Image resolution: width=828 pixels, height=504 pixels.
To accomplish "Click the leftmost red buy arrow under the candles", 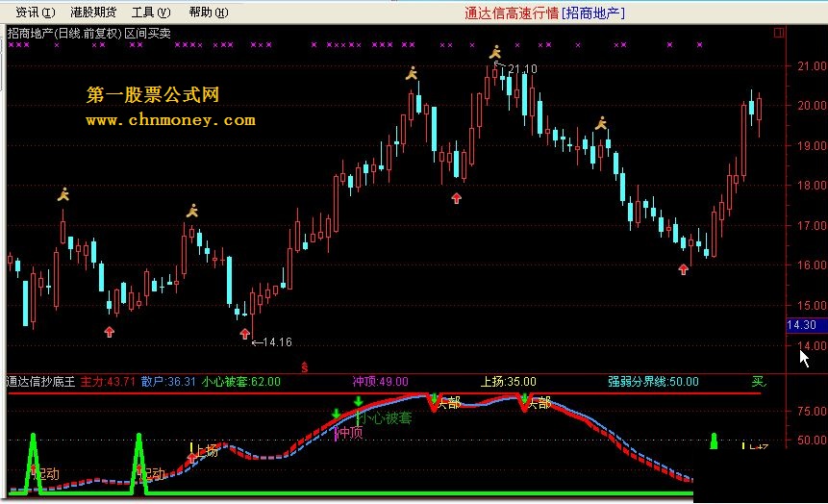I will (110, 332).
